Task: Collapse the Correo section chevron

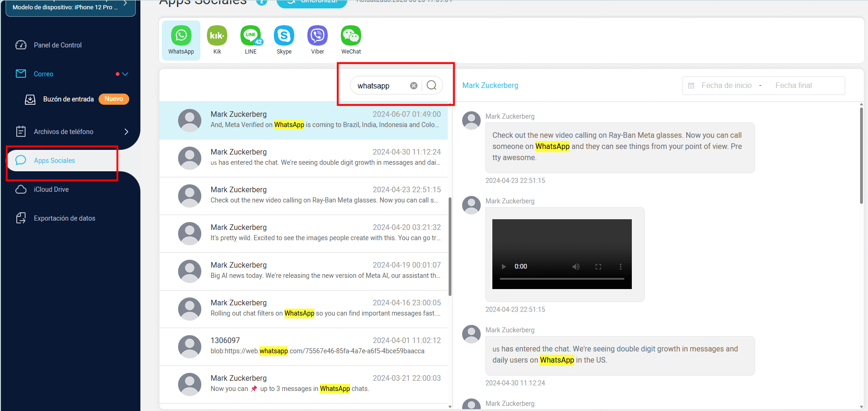Action: pos(125,74)
